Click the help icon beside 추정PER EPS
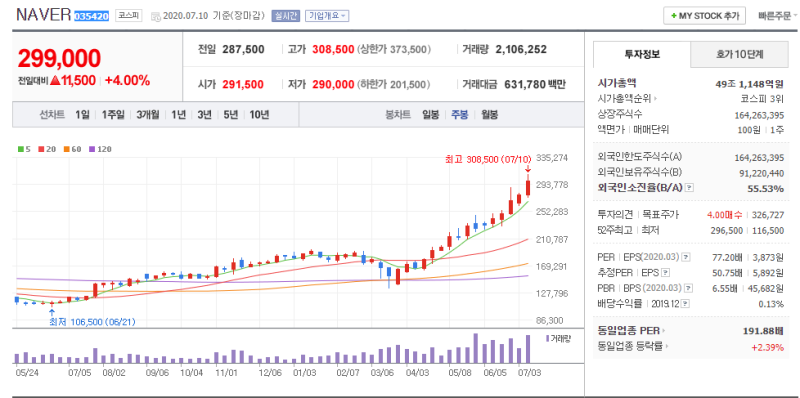This screenshot has height=398, width=800. click(666, 272)
